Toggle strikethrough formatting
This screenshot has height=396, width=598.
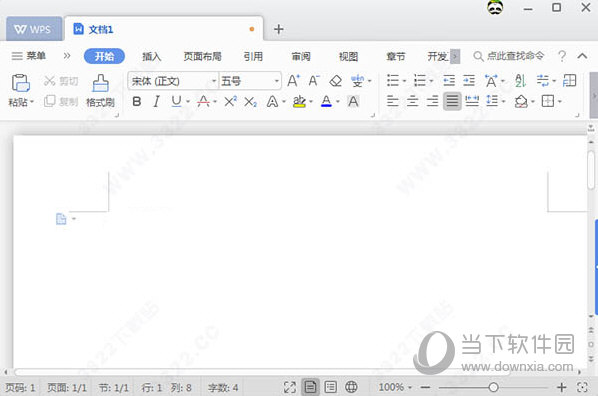203,101
